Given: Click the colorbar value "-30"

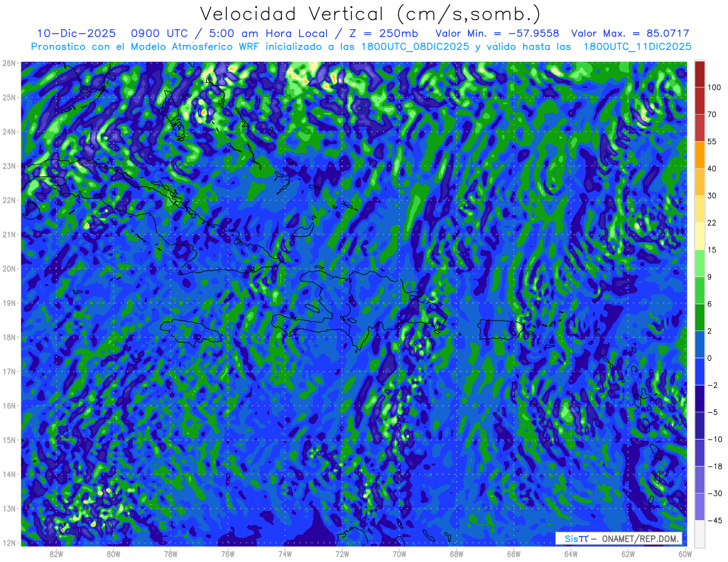Looking at the screenshot, I should tap(715, 493).
